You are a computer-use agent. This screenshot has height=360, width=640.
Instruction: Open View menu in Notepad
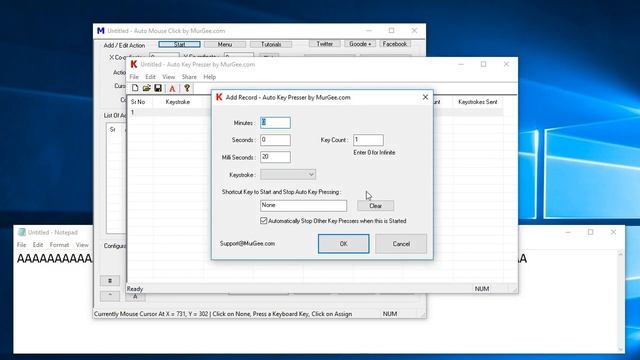[82, 245]
